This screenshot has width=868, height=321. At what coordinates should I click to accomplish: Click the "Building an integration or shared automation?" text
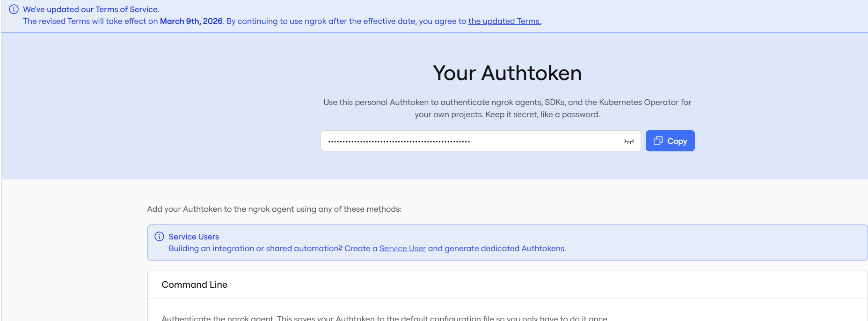click(x=255, y=248)
